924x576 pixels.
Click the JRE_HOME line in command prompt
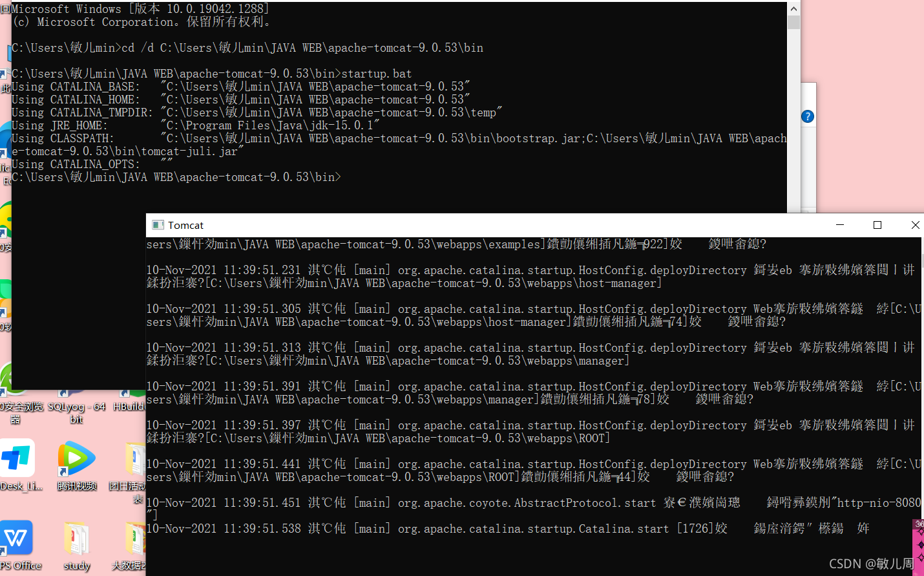(196, 125)
